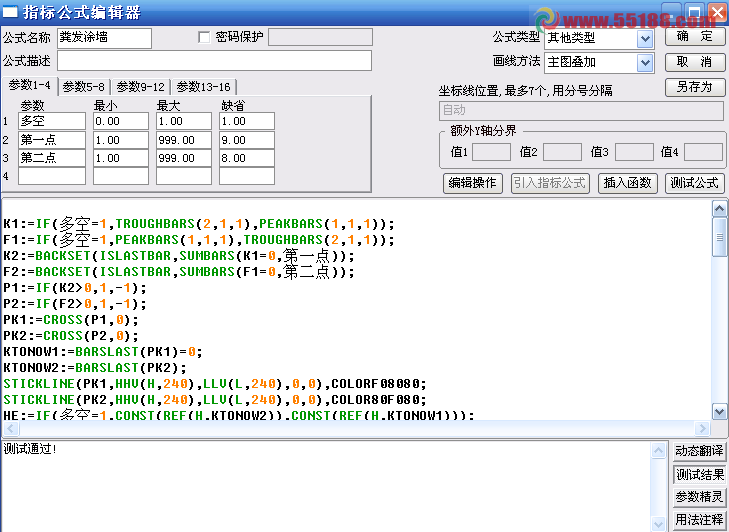Switch to the 参数9-12 tab
The height and width of the screenshot is (532, 729).
point(140,87)
